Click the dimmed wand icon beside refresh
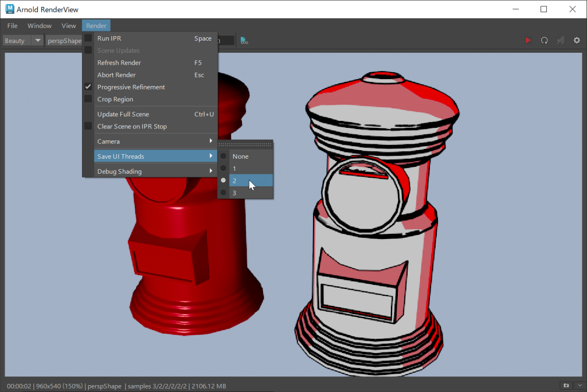This screenshot has width=587, height=392. pos(561,40)
